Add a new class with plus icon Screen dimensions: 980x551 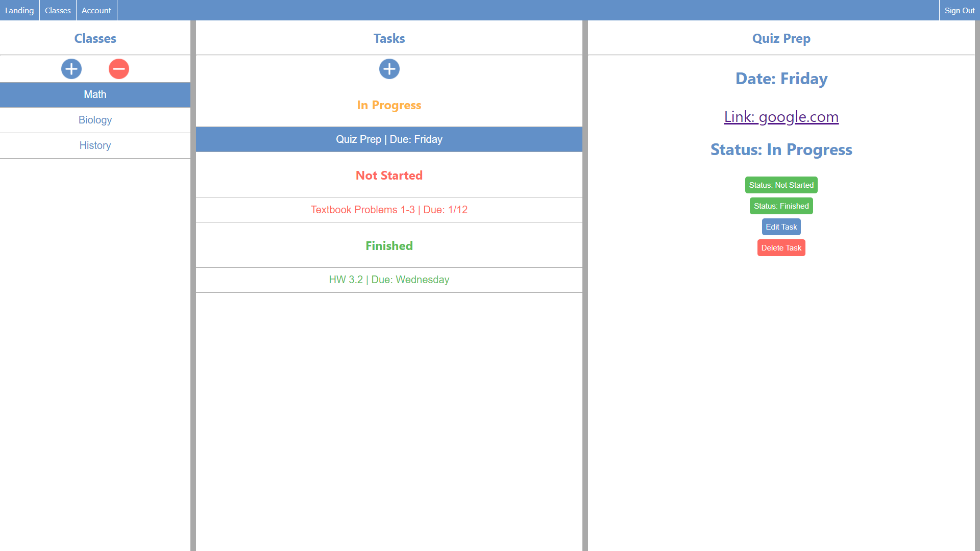(71, 69)
